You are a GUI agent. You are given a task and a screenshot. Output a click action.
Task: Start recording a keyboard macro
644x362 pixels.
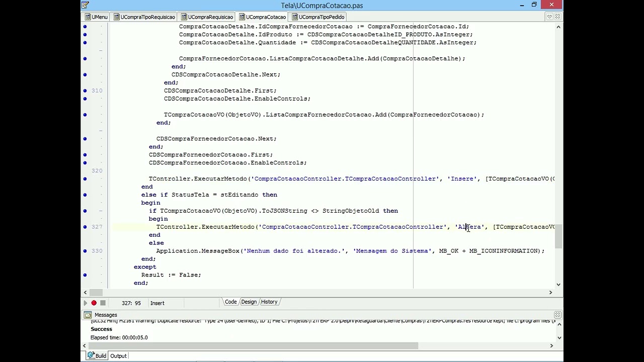click(94, 303)
